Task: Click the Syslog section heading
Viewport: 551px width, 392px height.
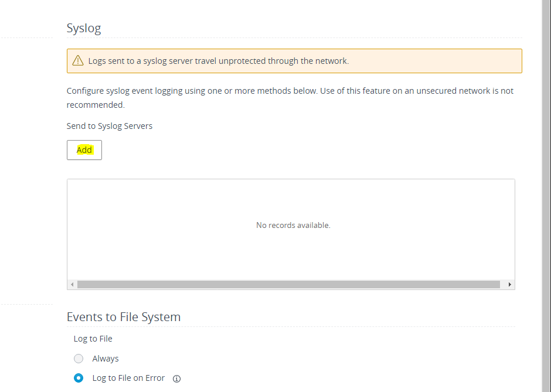Action: tap(84, 28)
